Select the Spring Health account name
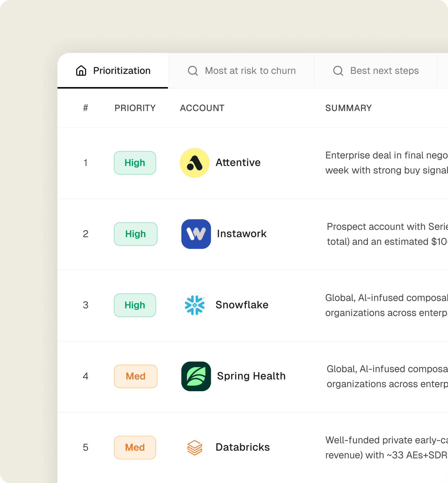Viewport: 448px width, 483px height. pyautogui.click(x=251, y=376)
